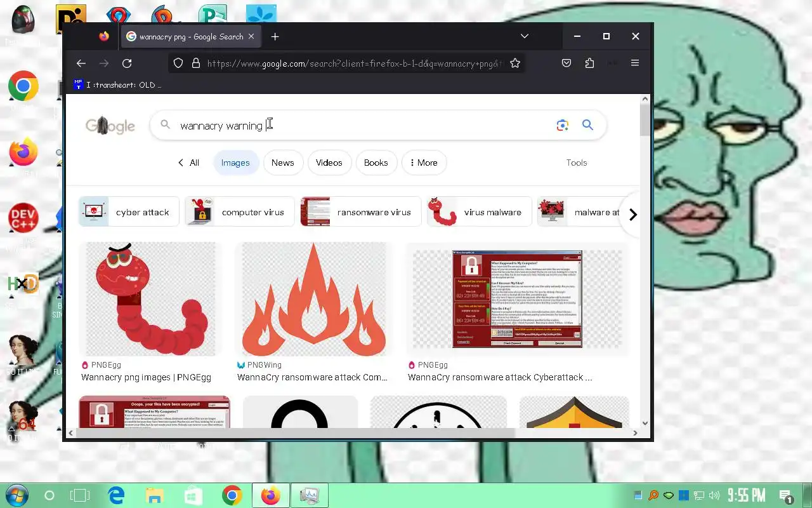812x508 pixels.
Task: Open the Save to Pocket icon
Action: pyautogui.click(x=566, y=63)
